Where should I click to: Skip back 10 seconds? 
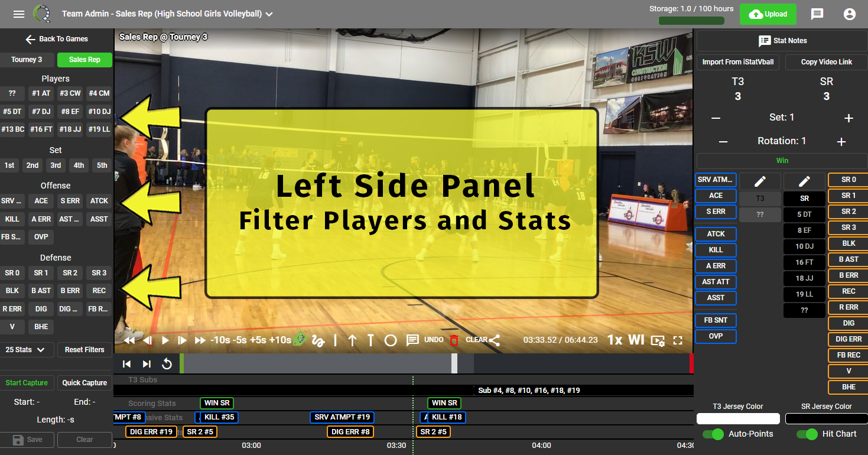click(220, 340)
